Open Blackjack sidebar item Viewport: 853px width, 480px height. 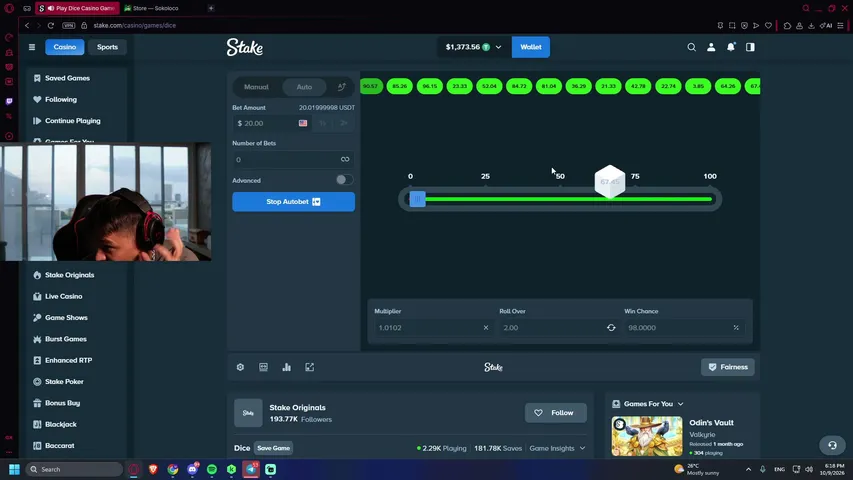(61, 424)
